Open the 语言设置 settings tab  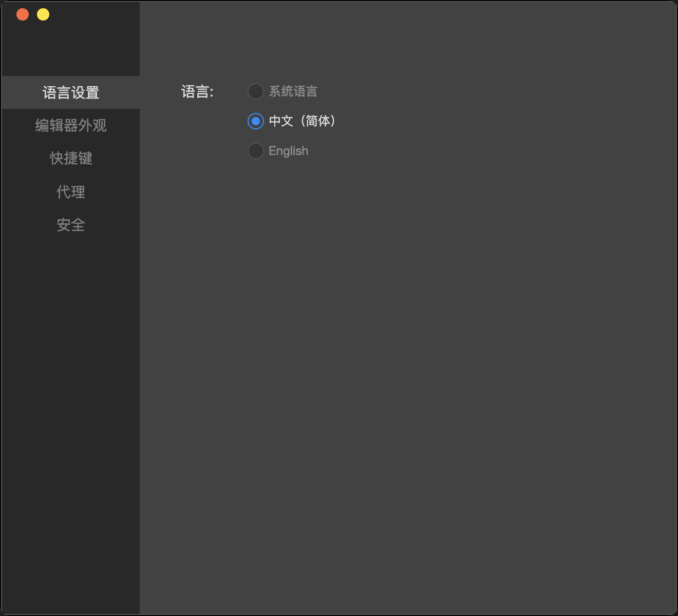[x=71, y=92]
